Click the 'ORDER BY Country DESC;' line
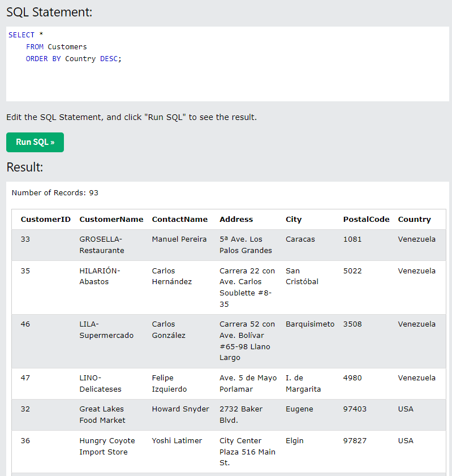Viewport: 452px width, 476px height. click(74, 59)
